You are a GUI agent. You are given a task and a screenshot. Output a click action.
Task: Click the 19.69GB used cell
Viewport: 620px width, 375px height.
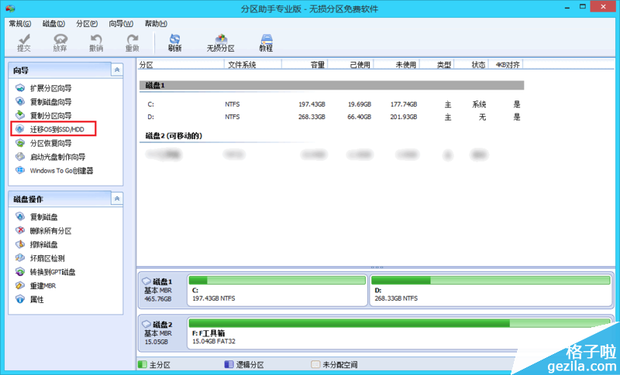(x=359, y=104)
